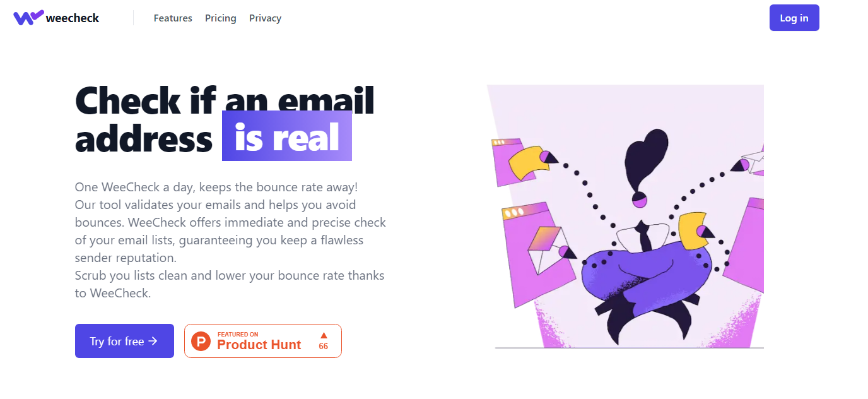The height and width of the screenshot is (399, 868).
Task: Click the upvote count 66
Action: pos(324,347)
